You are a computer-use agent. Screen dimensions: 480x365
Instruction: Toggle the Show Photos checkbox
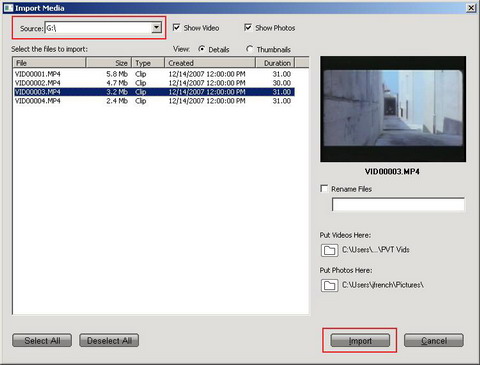coord(248,27)
